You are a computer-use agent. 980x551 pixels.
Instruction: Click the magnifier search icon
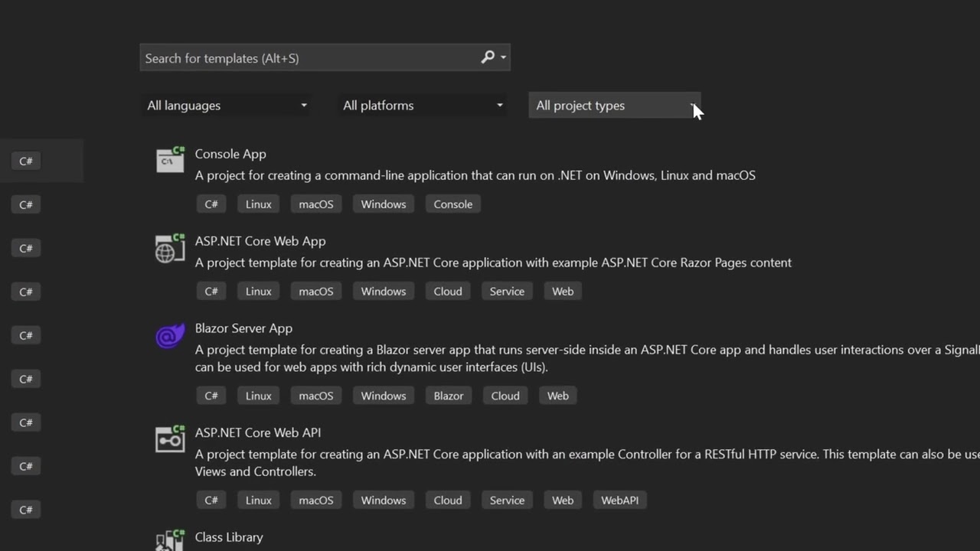coord(488,57)
